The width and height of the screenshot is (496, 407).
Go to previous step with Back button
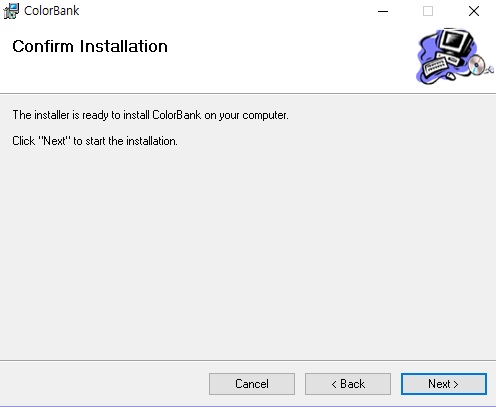pos(348,384)
